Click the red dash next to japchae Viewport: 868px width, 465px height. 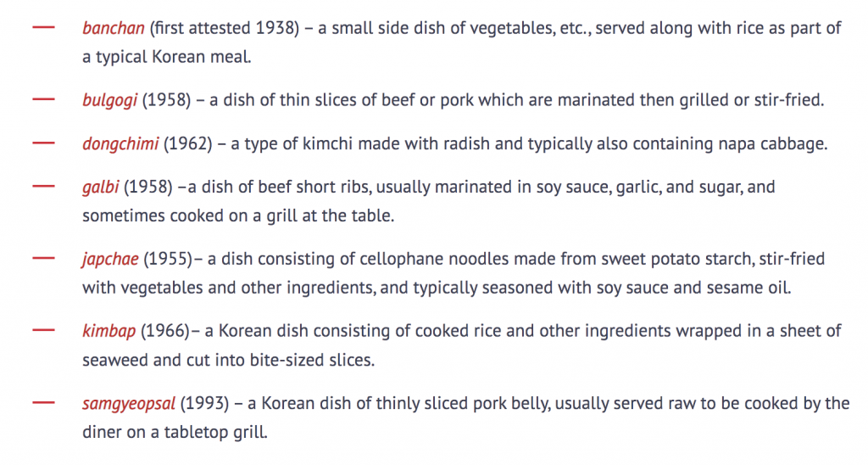(44, 258)
